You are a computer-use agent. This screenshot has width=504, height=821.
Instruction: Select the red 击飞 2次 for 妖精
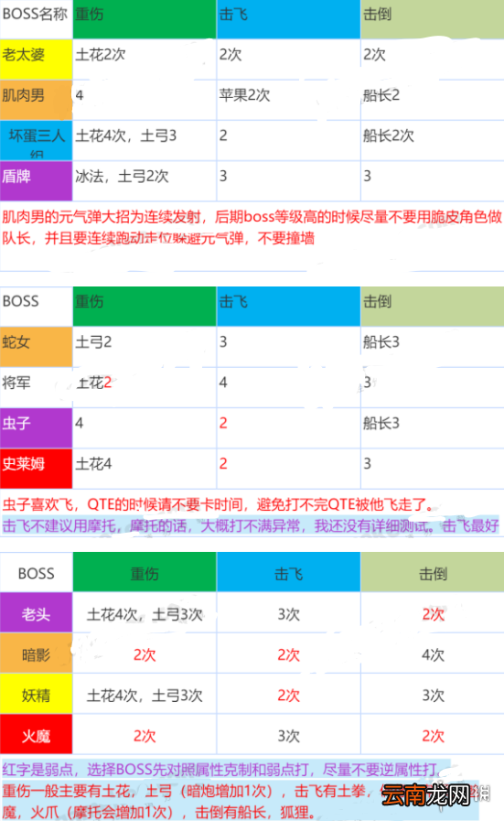tap(289, 696)
